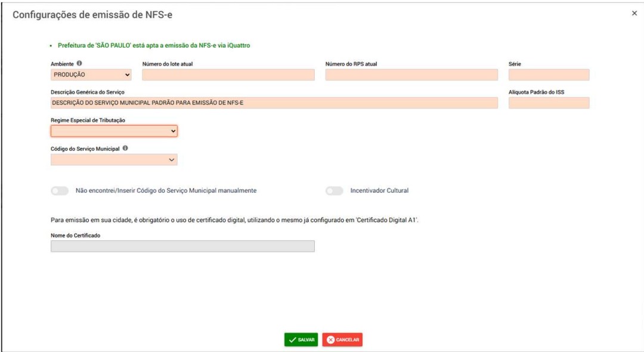Image resolution: width=644 pixels, height=352 pixels.
Task: Click the info icon next to Ambiente
Action: click(79, 63)
